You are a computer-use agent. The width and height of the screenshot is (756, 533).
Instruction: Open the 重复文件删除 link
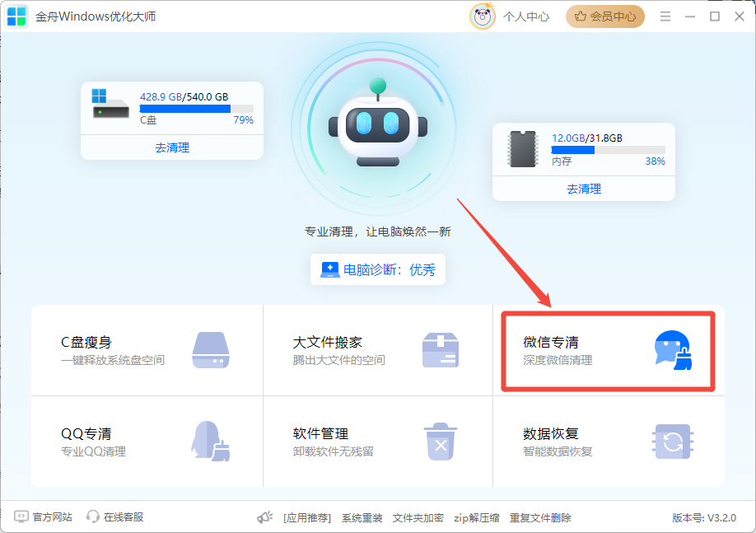[x=540, y=518]
